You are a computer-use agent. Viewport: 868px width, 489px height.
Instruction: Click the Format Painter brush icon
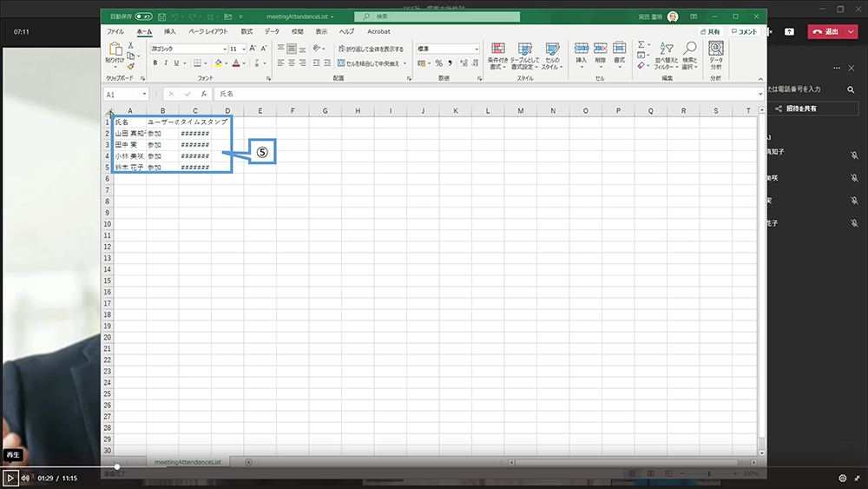click(131, 67)
